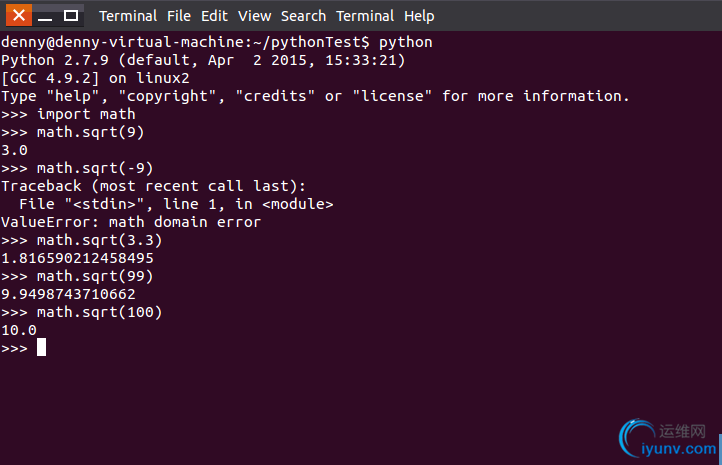Open the Help menu
Screen dimensions: 722x465
tap(419, 16)
